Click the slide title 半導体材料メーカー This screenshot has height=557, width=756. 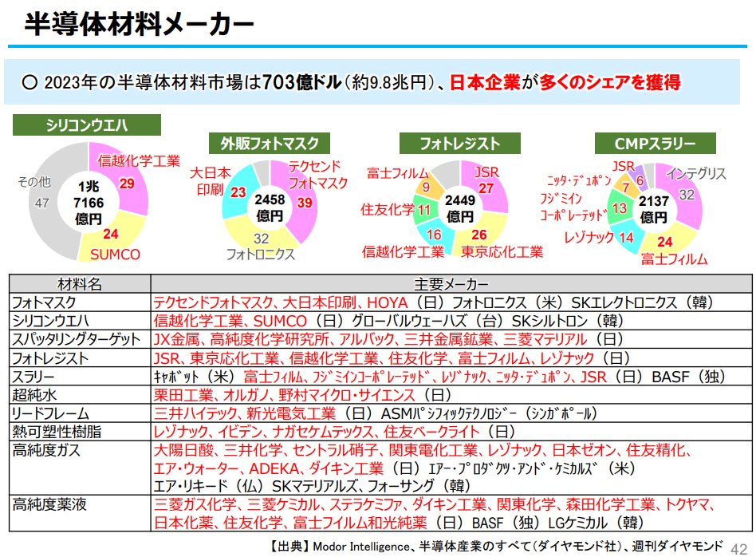point(139,24)
